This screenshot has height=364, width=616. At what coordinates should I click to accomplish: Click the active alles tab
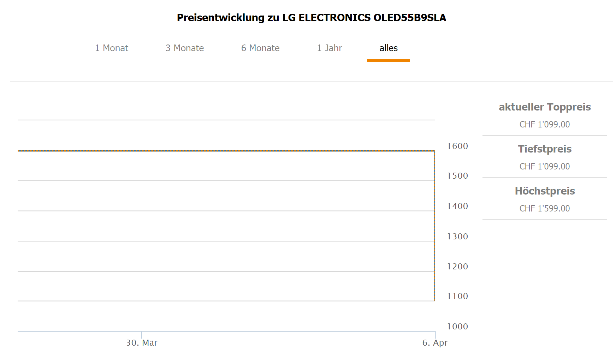388,48
